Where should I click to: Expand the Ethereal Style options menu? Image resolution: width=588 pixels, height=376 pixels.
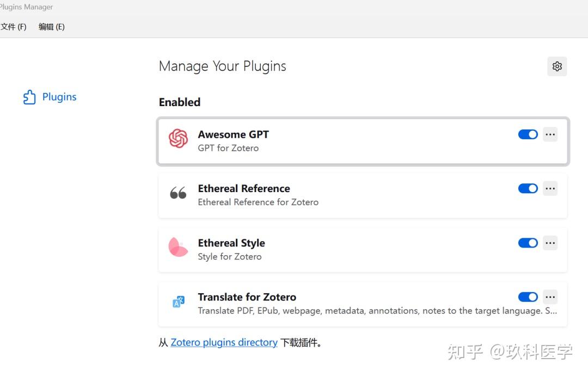pyautogui.click(x=550, y=243)
